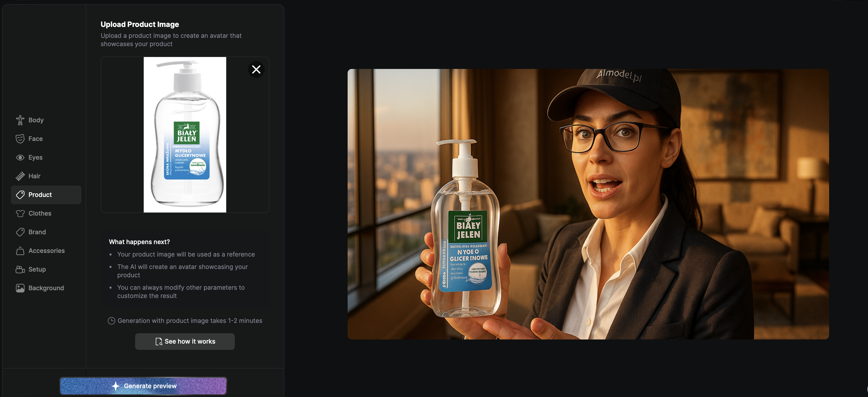Open the Face section
This screenshot has width=868, height=397.
click(46, 139)
